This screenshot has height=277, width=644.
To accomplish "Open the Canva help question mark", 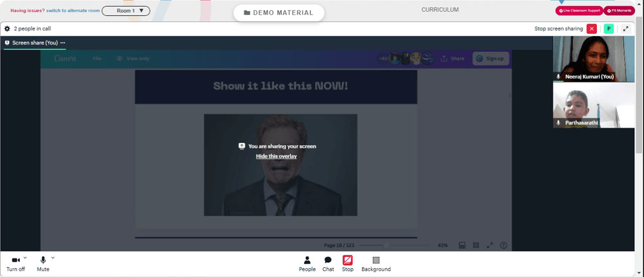I will click(503, 245).
